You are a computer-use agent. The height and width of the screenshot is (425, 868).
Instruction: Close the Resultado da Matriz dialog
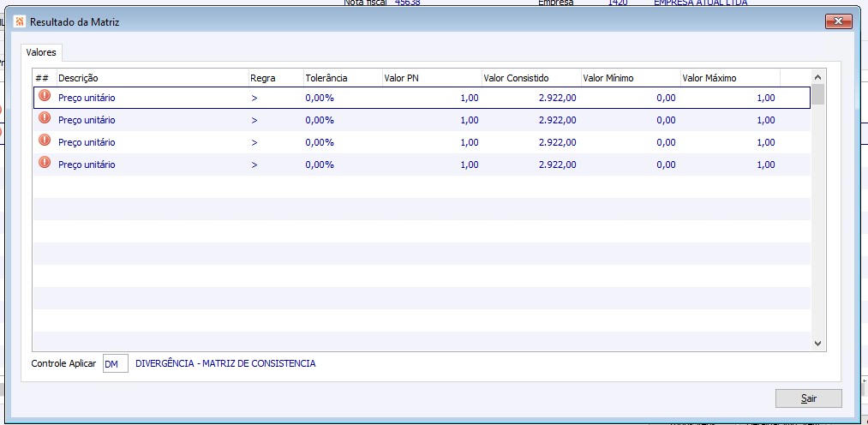tap(838, 21)
